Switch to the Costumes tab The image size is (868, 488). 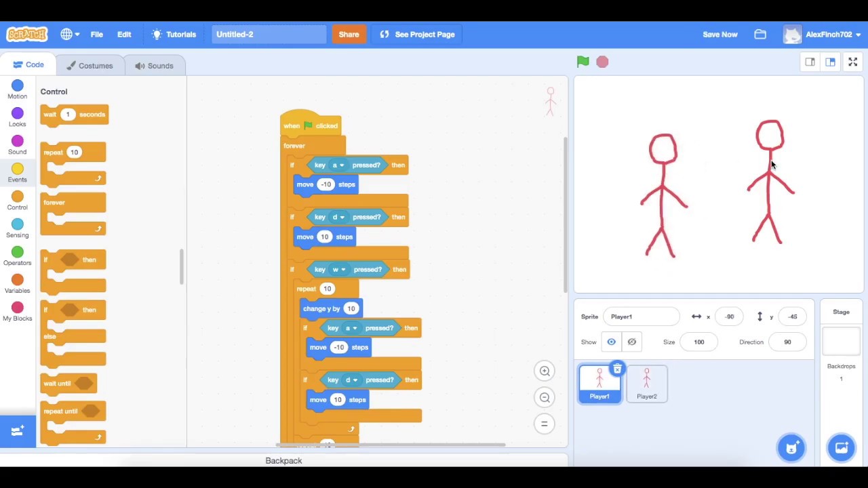coord(90,66)
